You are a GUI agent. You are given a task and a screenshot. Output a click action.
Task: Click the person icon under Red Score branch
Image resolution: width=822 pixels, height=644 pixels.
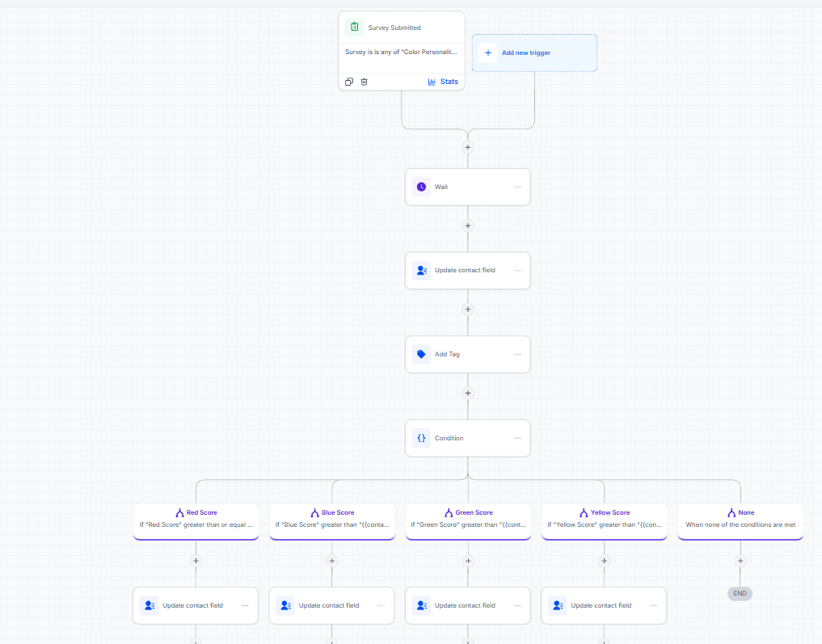pos(149,606)
